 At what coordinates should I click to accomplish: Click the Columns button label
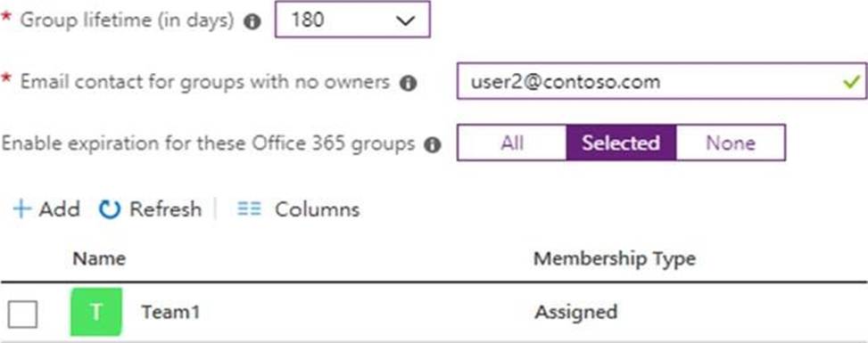(x=318, y=209)
